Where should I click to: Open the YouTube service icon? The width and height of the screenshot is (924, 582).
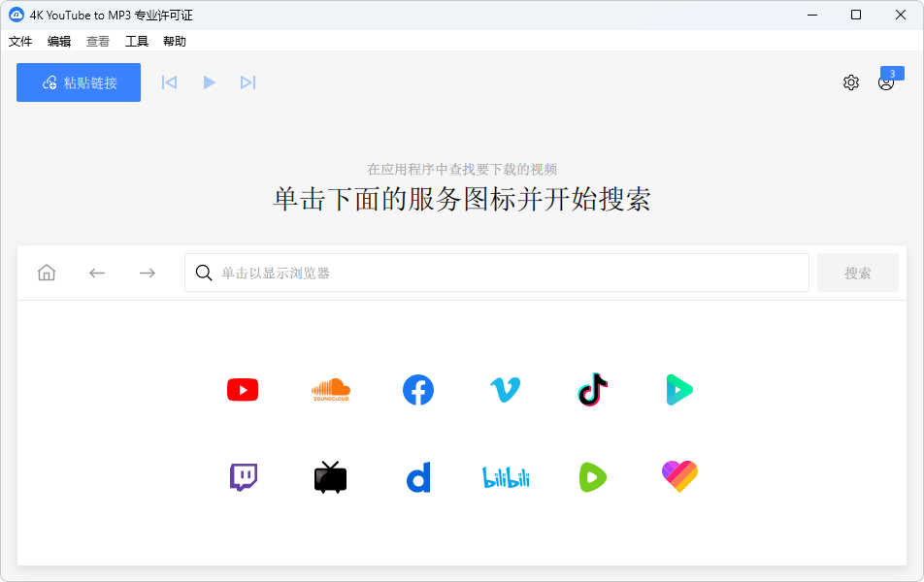[243, 390]
